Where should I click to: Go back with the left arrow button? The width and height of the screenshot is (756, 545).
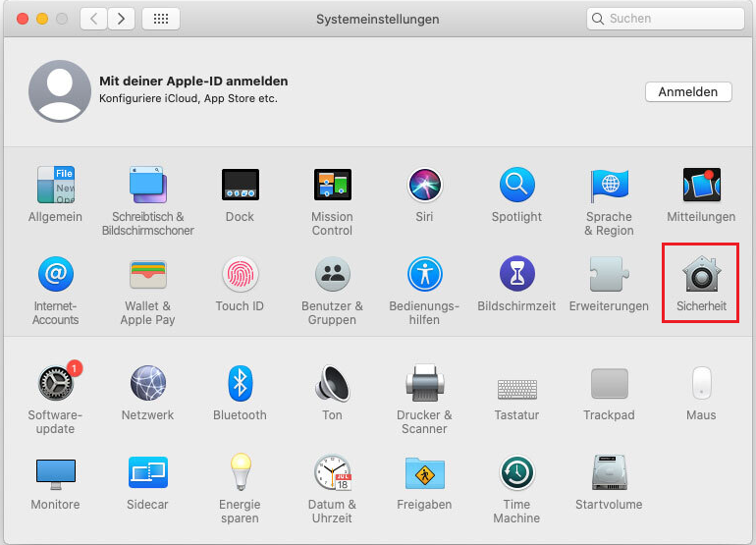click(93, 19)
